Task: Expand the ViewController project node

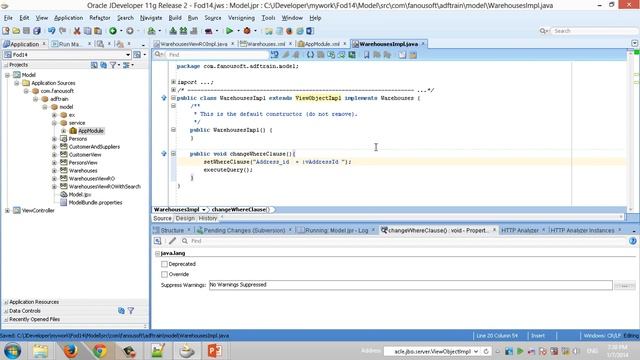Action: coord(7,211)
